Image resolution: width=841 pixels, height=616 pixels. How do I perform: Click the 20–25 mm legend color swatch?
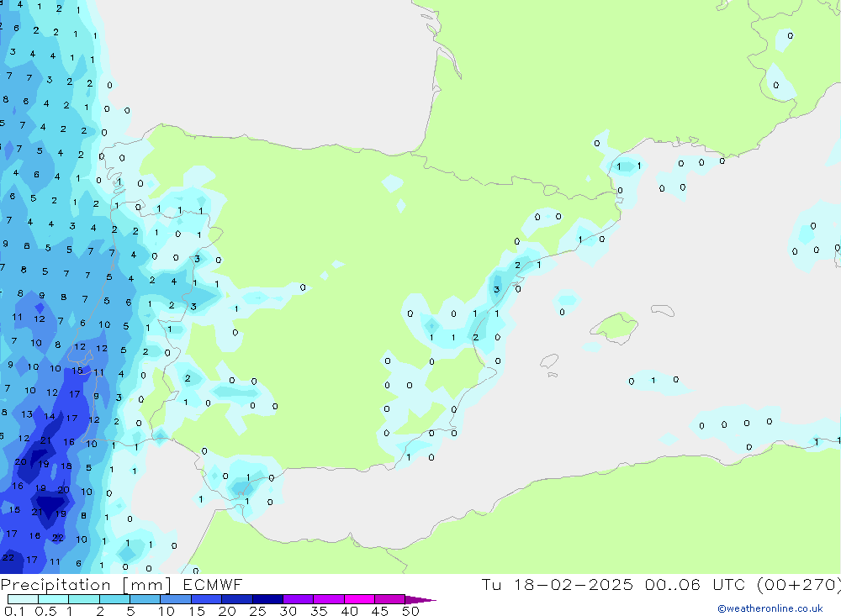(x=236, y=599)
